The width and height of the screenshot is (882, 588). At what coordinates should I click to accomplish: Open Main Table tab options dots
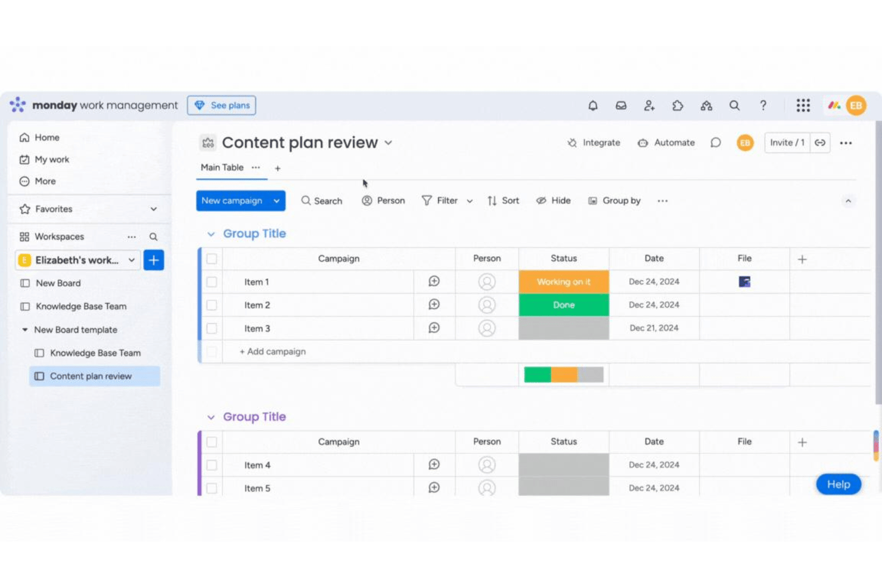tap(256, 167)
